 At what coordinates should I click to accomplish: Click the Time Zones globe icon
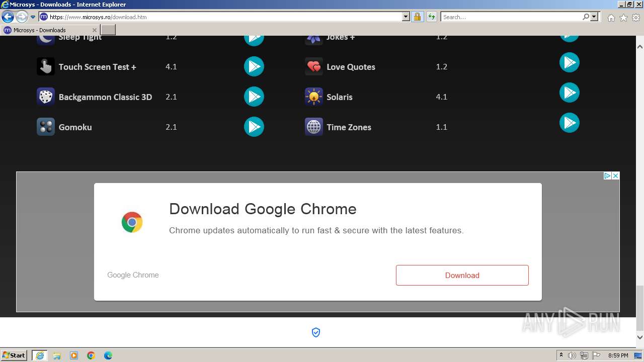click(x=314, y=127)
